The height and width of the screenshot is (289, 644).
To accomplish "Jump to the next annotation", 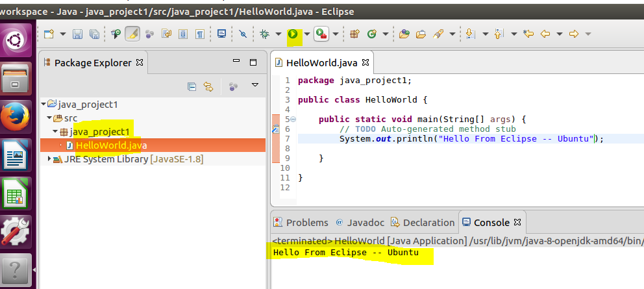I will (x=471, y=34).
